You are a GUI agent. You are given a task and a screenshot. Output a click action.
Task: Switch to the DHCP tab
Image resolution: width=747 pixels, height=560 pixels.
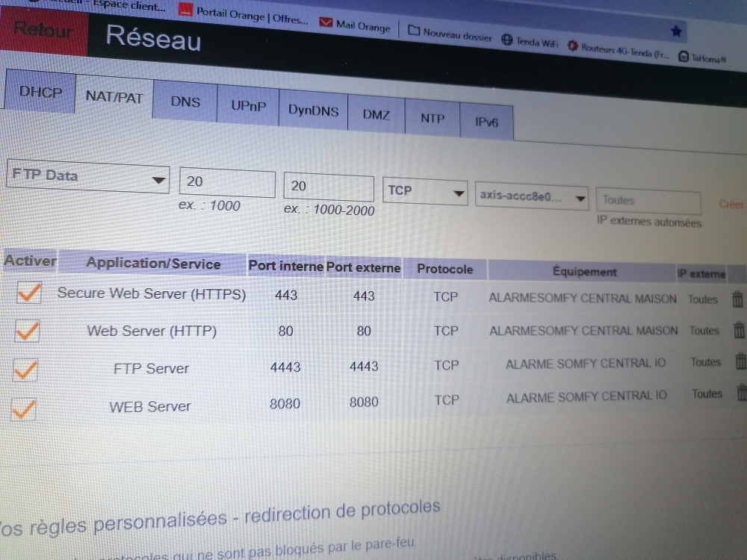click(x=40, y=92)
